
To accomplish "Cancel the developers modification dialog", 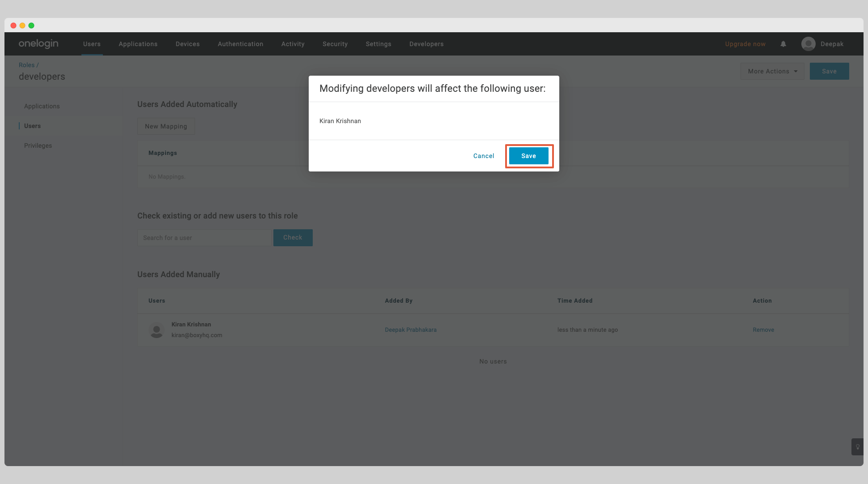I will coord(483,156).
